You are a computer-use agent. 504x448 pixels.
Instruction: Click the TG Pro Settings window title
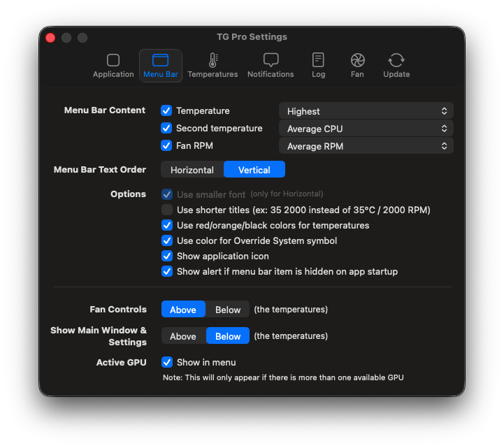point(252,36)
